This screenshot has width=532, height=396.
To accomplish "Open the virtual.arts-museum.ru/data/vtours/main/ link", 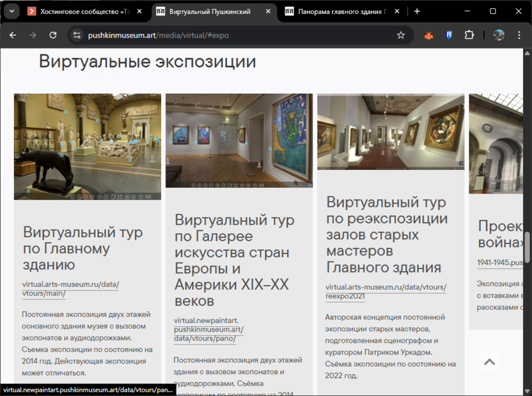I will [70, 289].
